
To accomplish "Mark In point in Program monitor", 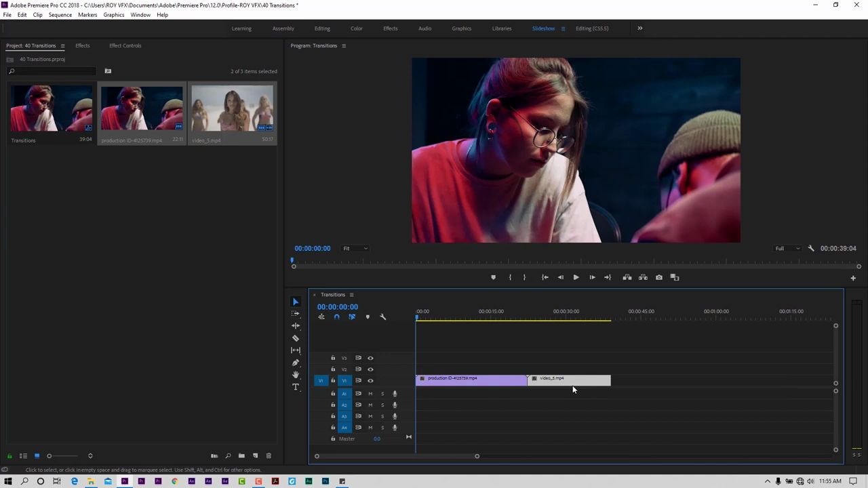I will tap(510, 277).
